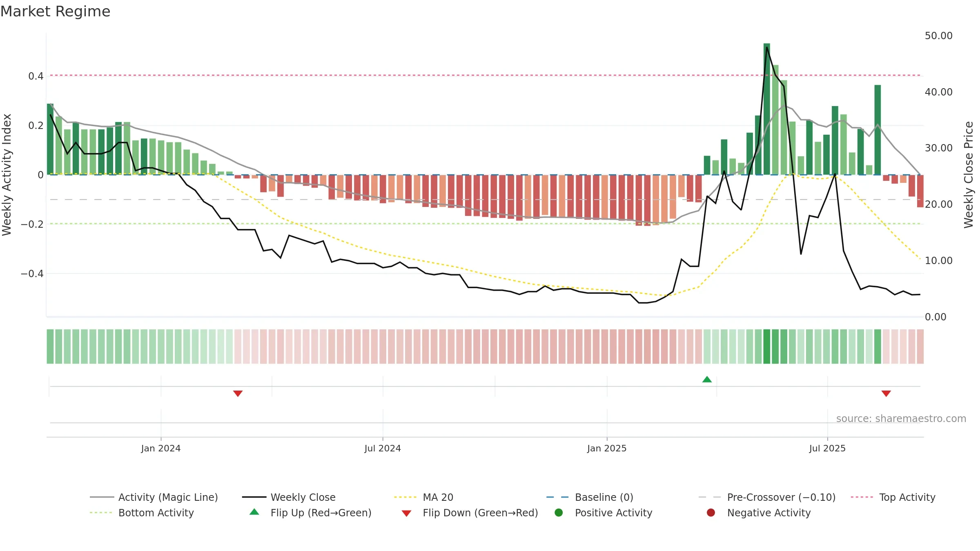The image size is (980, 551).
Task: Toggle the Activity (Magic Line) legend entry
Action: coord(154,497)
